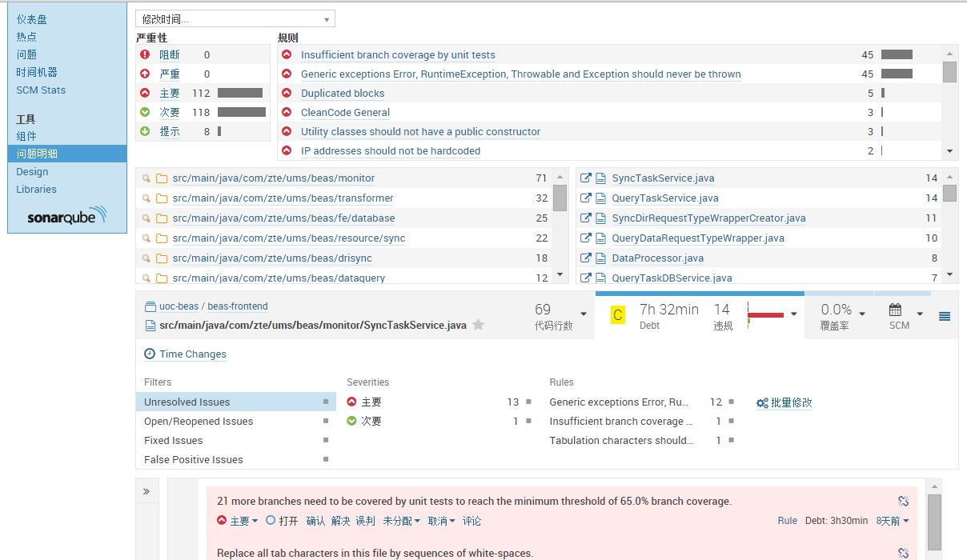Click the double-chevron expand icon left of issues
The image size is (967, 560).
point(146,491)
